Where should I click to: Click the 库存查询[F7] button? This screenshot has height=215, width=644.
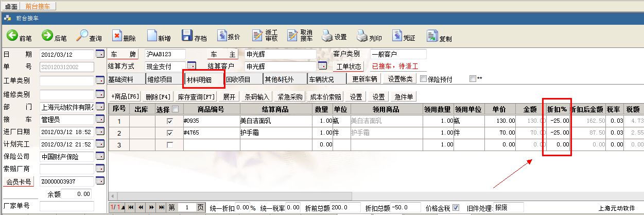pyautogui.click(x=196, y=96)
